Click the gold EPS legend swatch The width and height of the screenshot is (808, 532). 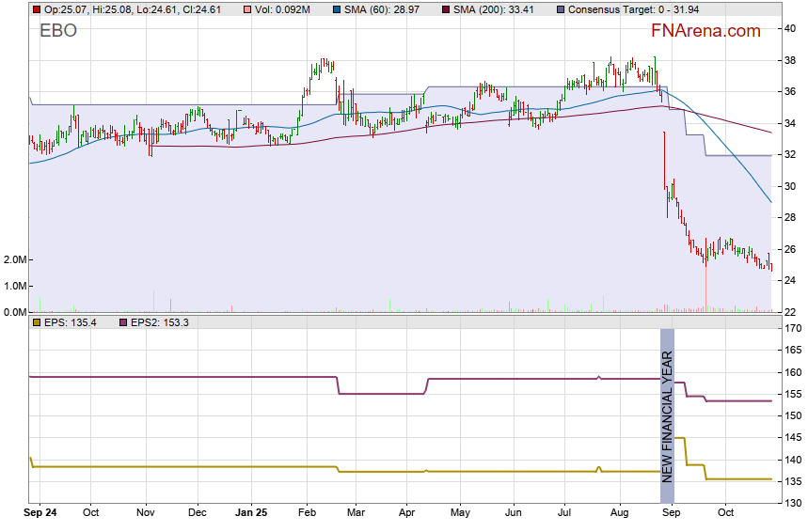(36, 322)
